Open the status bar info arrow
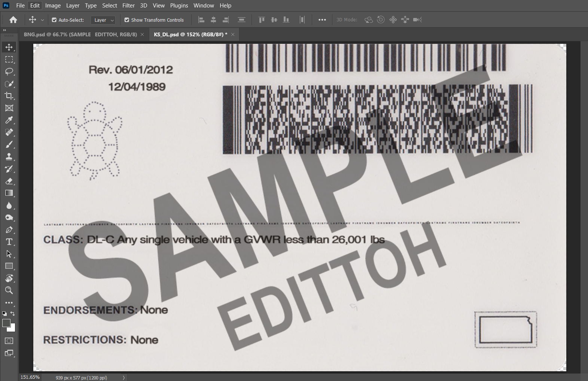 click(124, 378)
